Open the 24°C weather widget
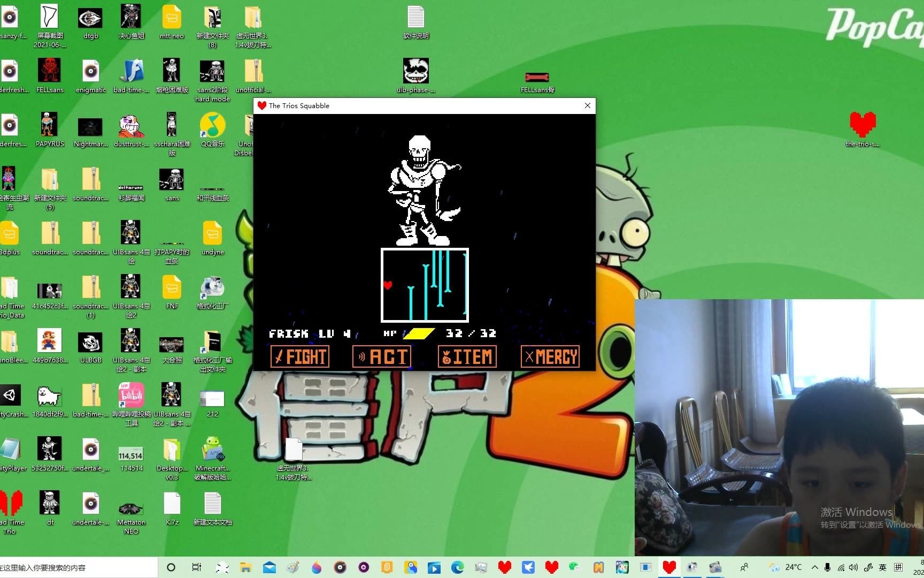The width and height of the screenshot is (924, 578). click(785, 567)
